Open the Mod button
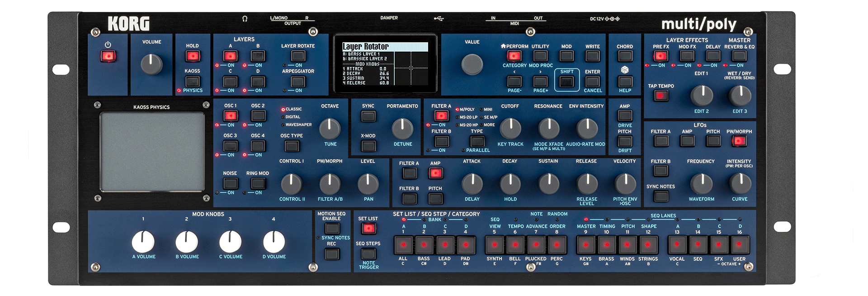Screen dimensions: 868x296 (x=566, y=56)
